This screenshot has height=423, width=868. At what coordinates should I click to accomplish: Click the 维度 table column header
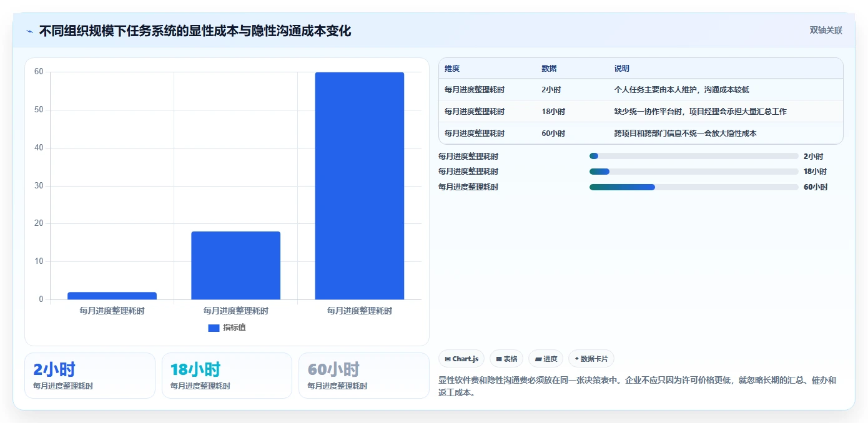(x=452, y=69)
